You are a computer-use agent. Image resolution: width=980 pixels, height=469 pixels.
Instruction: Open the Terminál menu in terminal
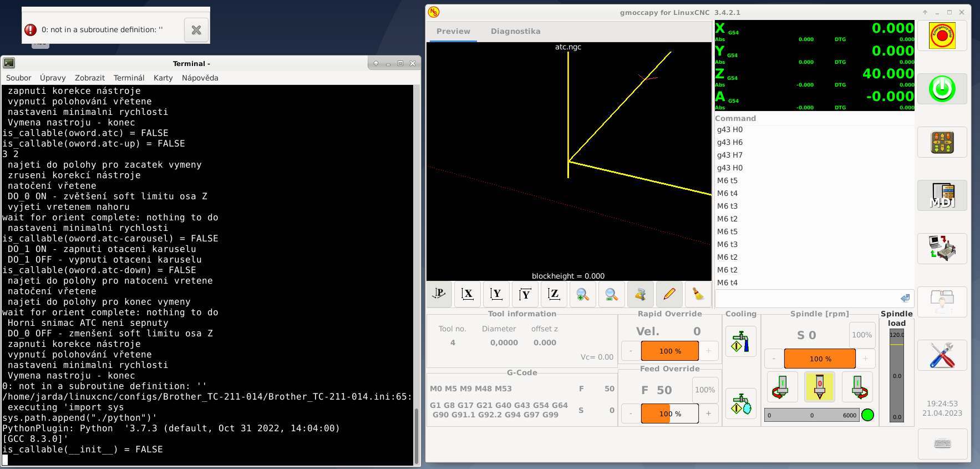(129, 78)
